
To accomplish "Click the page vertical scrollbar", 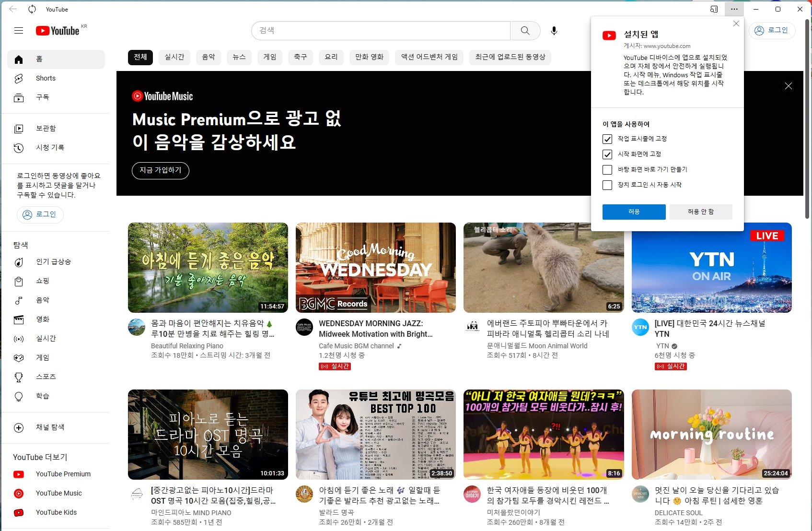I will click(807, 119).
